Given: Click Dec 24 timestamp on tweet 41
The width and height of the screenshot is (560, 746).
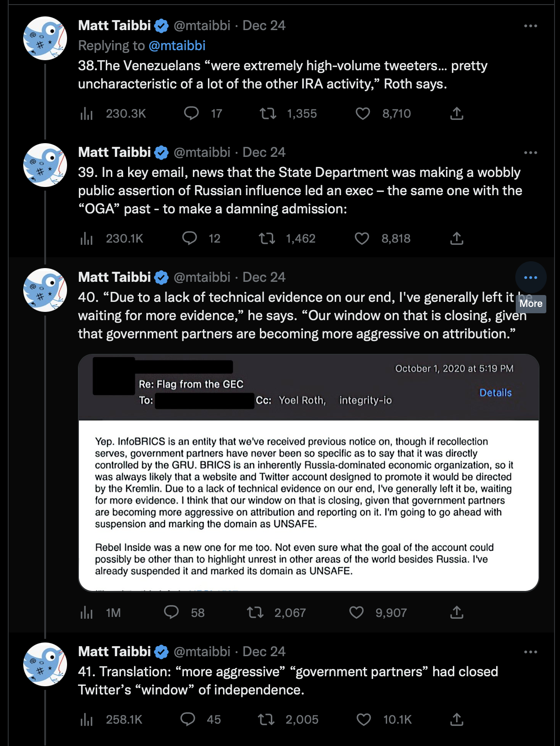Looking at the screenshot, I should pyautogui.click(x=264, y=652).
